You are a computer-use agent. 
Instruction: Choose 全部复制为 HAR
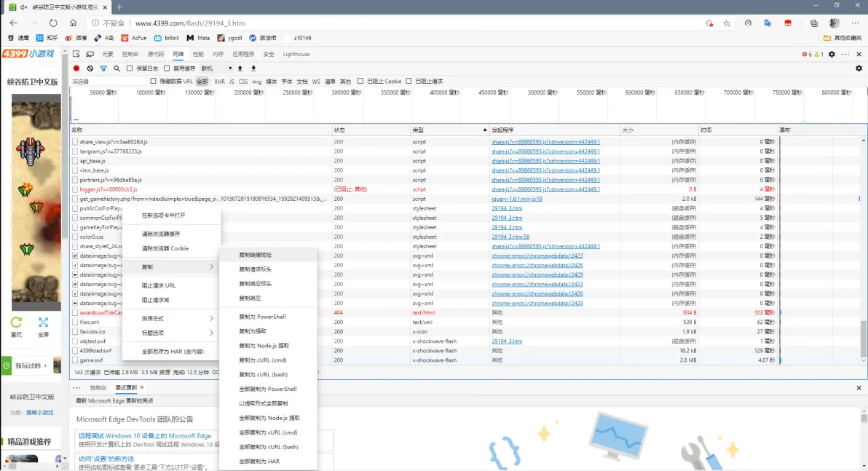point(268,461)
